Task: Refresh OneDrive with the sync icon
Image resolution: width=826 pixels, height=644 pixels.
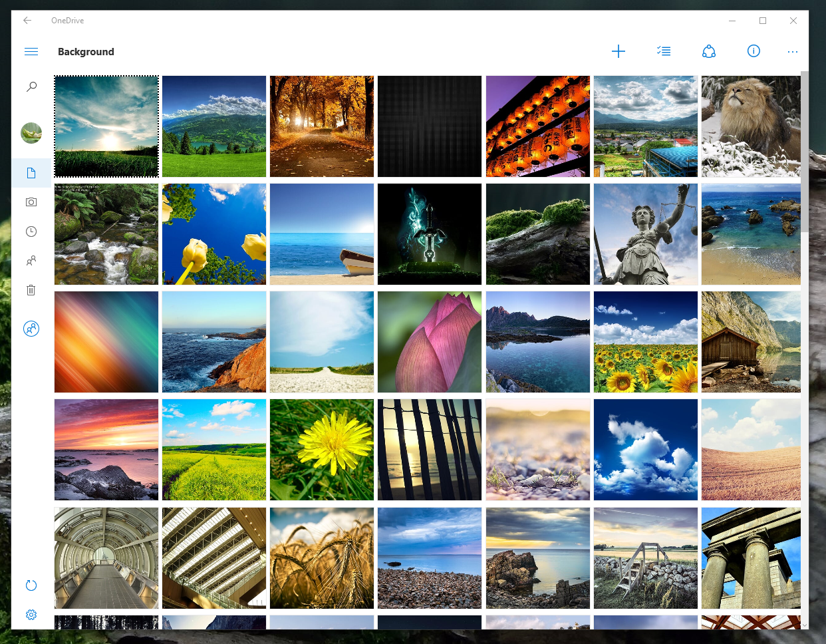Action: coord(31,585)
